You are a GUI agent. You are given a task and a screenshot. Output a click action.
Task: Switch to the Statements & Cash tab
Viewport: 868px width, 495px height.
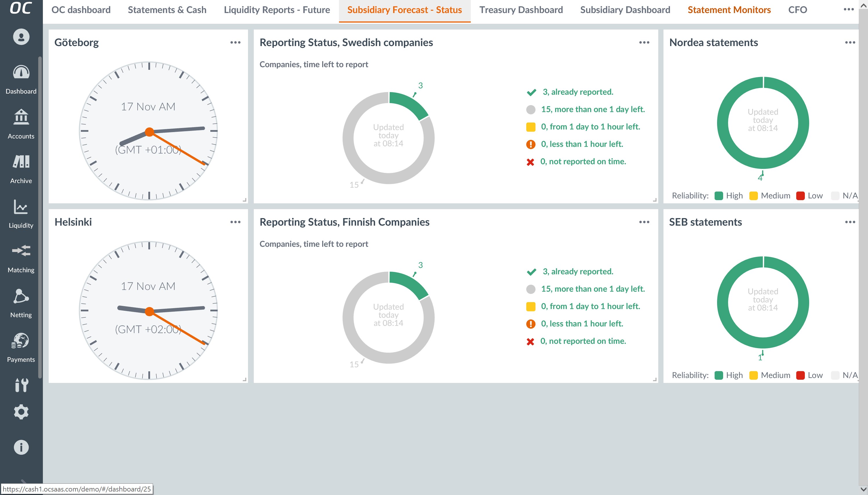(167, 10)
